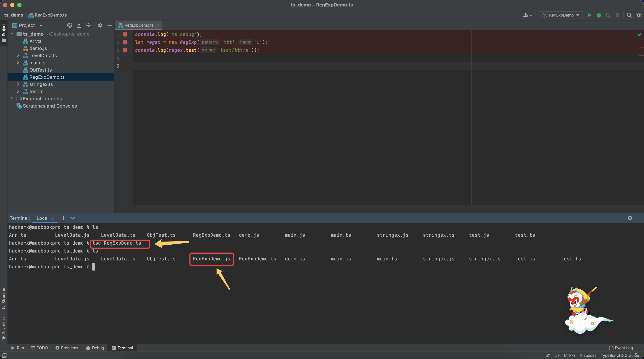The width and height of the screenshot is (644, 359).
Task: Expand the LevelData.ts tree node
Action: [18, 55]
